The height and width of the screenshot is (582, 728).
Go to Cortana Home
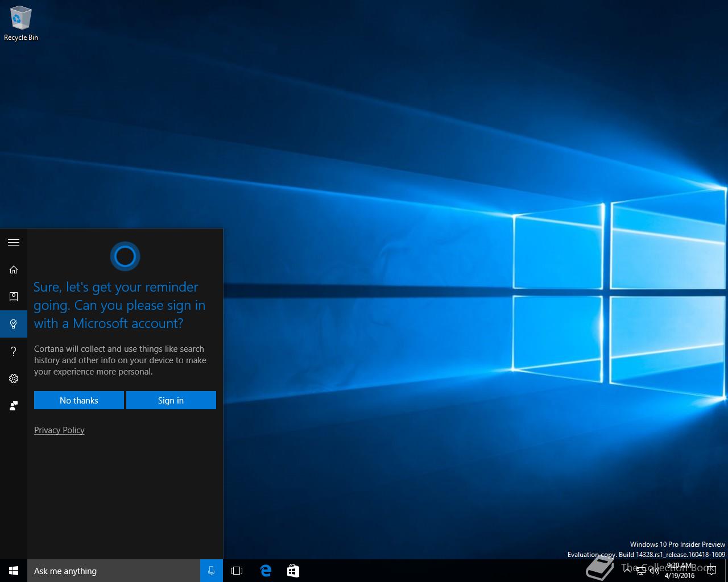click(14, 269)
